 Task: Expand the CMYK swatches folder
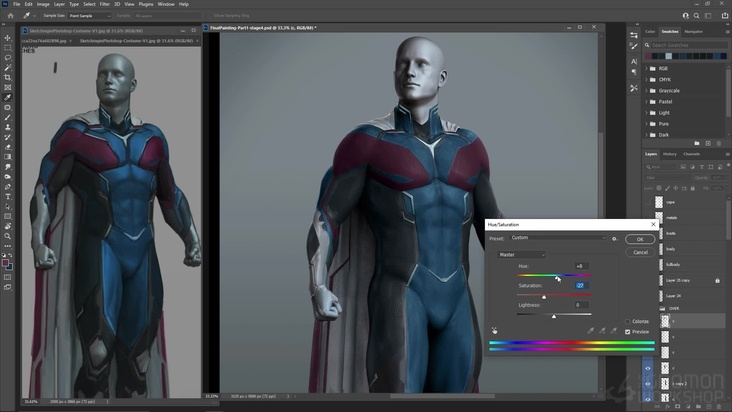click(647, 79)
